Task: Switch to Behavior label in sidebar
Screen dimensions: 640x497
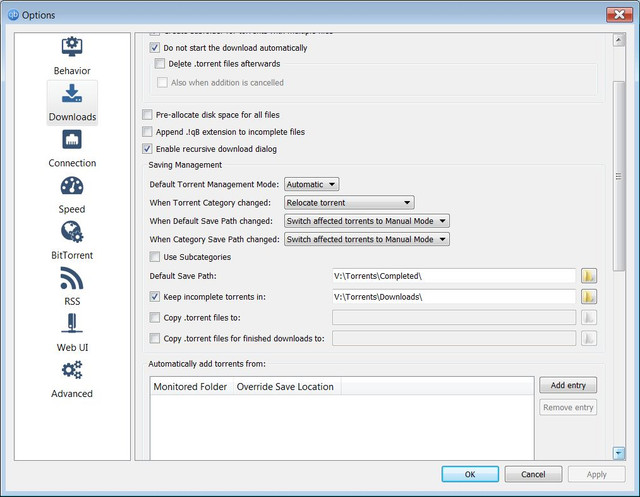Action: [x=72, y=71]
